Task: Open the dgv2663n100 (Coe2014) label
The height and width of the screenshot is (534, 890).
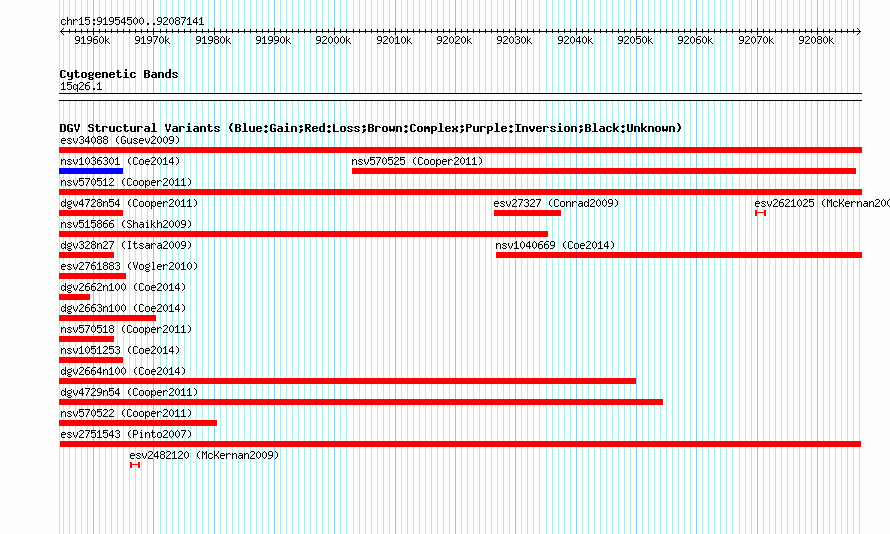Action: 123,308
